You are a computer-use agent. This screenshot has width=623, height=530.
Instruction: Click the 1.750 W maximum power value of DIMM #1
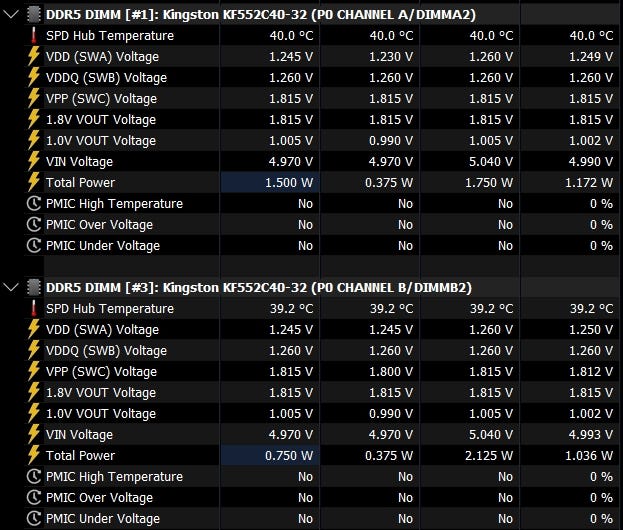(489, 183)
